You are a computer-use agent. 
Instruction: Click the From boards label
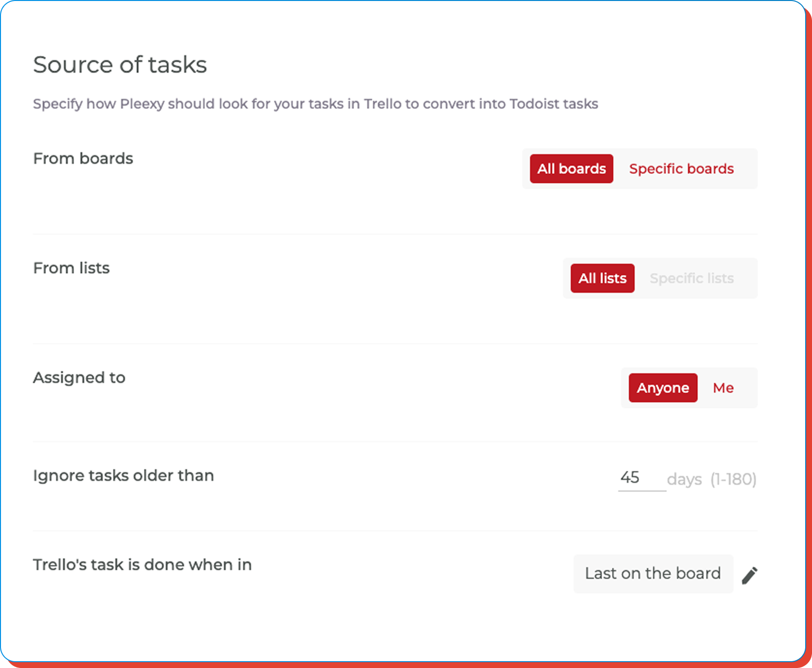pyautogui.click(x=83, y=159)
